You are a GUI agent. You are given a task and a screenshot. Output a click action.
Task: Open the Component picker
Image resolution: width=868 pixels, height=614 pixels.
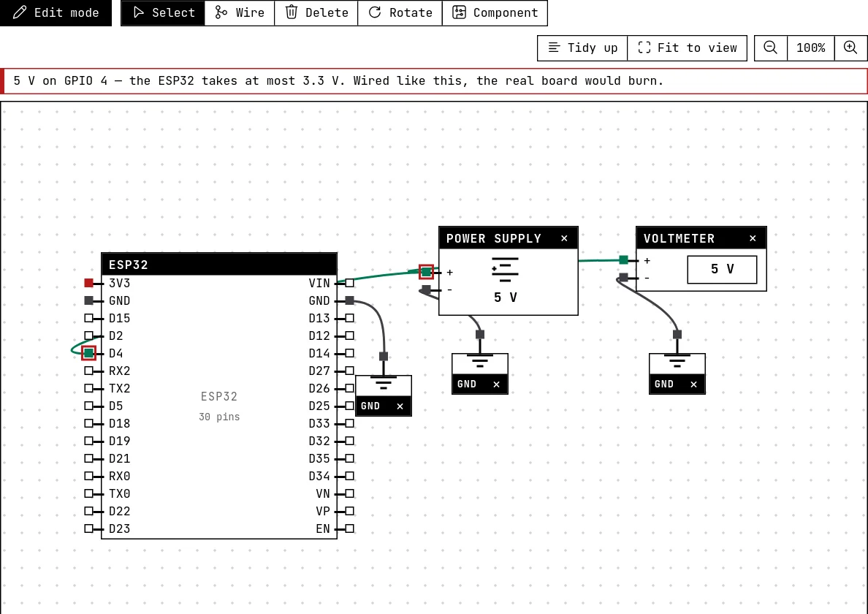495,12
